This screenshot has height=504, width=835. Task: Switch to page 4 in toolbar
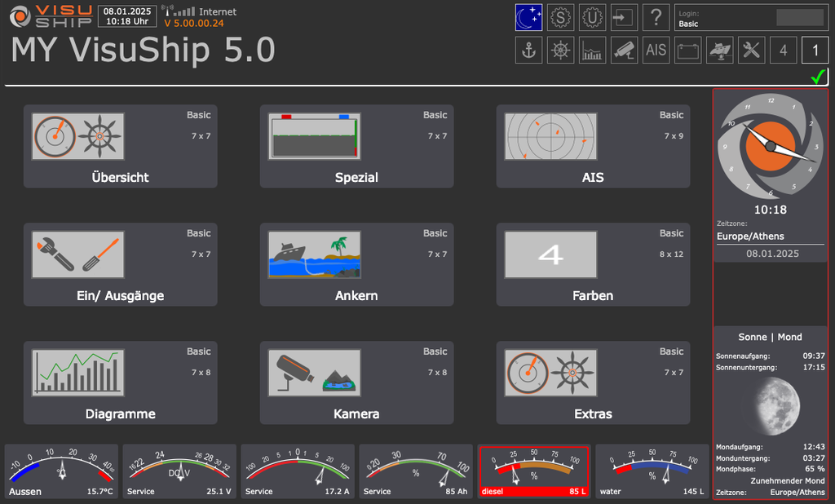click(784, 50)
